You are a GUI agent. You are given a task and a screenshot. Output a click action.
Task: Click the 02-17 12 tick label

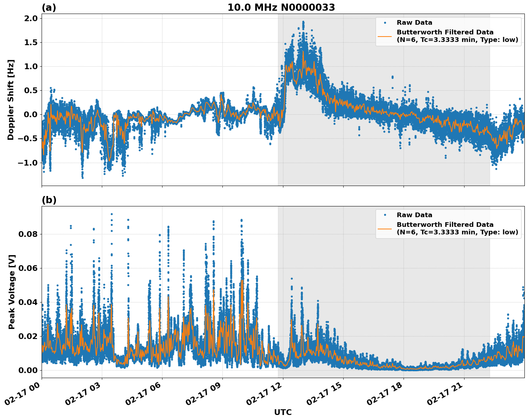coord(264,394)
